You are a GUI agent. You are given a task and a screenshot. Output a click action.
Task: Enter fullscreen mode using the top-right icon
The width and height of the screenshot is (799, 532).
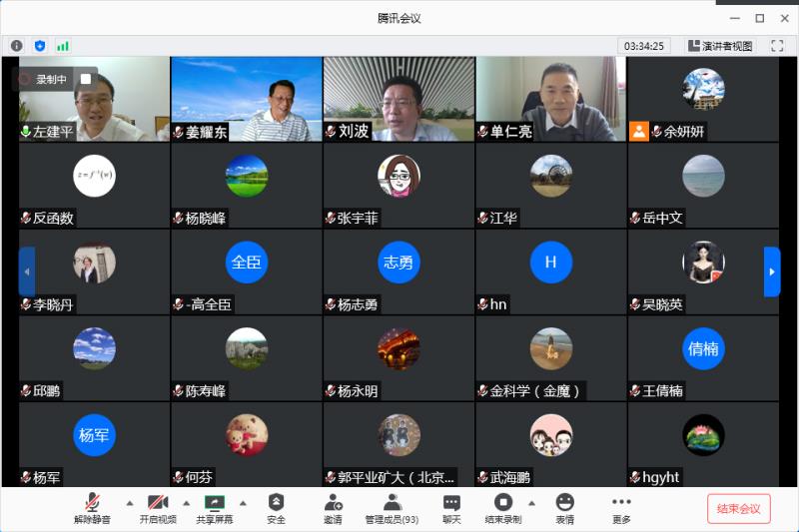777,46
